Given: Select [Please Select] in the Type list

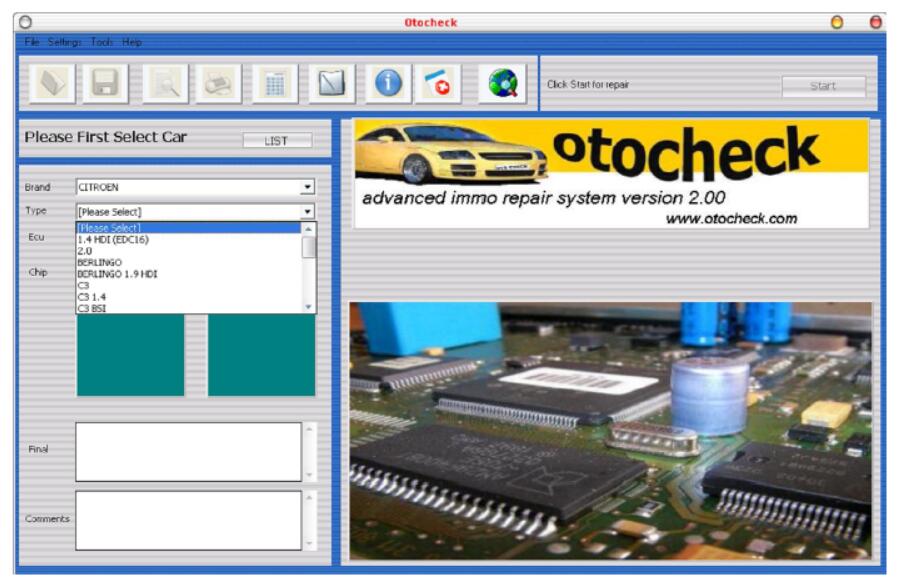Looking at the screenshot, I should [188, 228].
